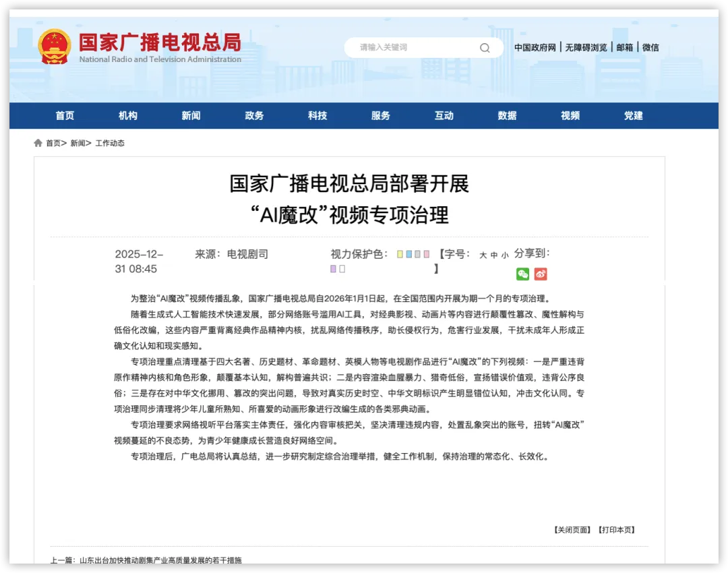Image resolution: width=728 pixels, height=573 pixels.
Task: Select white eye-protection color swatch
Action: (342, 269)
